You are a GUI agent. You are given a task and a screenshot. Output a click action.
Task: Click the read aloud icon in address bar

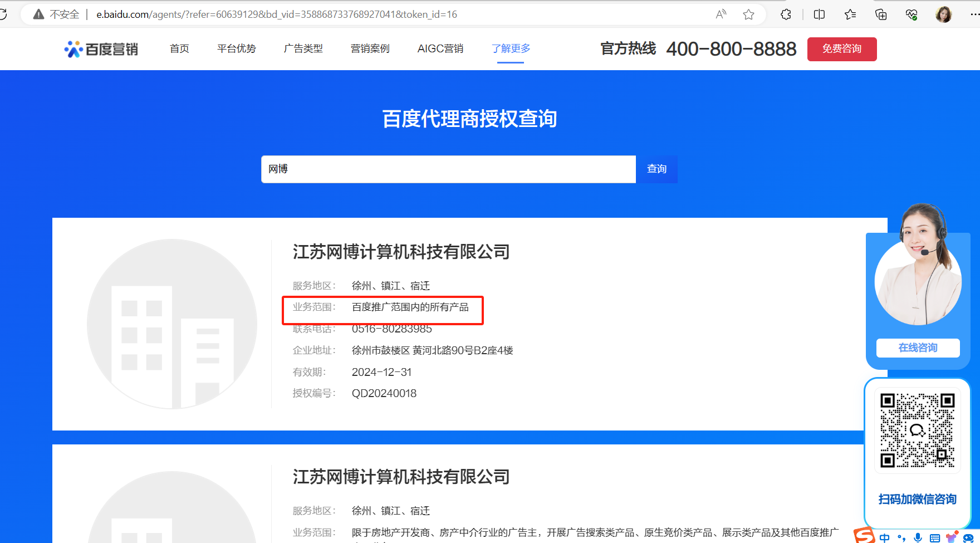(x=721, y=14)
